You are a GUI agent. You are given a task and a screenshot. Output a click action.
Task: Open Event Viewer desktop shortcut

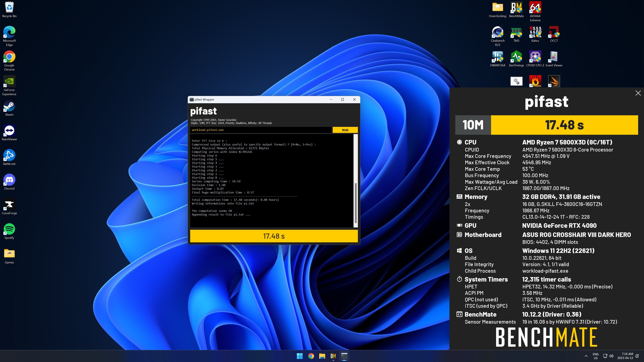tap(554, 59)
